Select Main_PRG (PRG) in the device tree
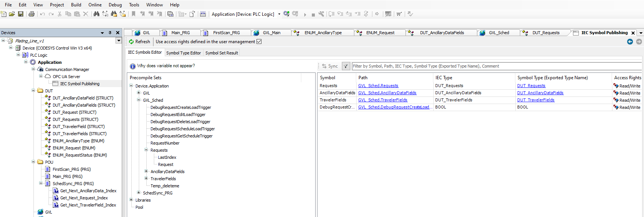 (x=67, y=176)
